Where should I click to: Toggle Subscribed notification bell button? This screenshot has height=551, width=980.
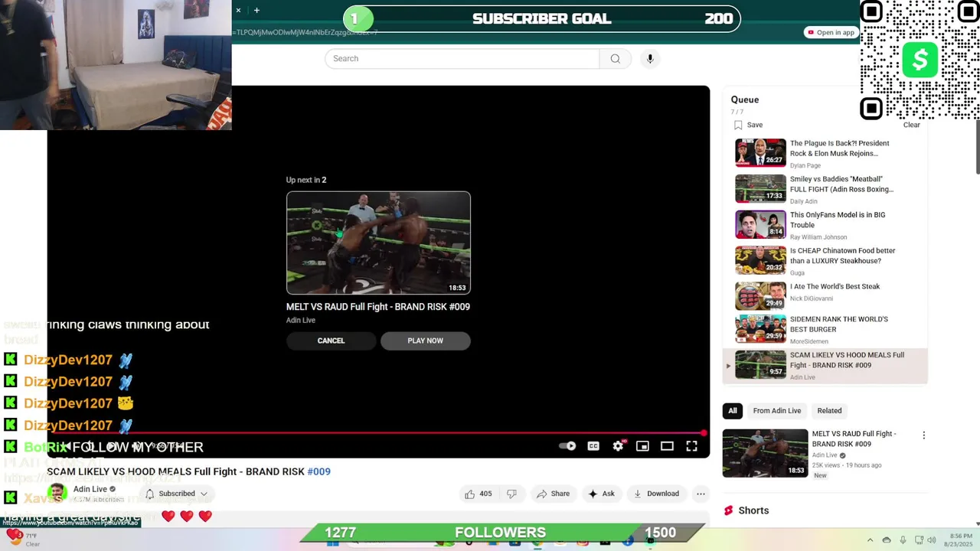[x=177, y=494]
